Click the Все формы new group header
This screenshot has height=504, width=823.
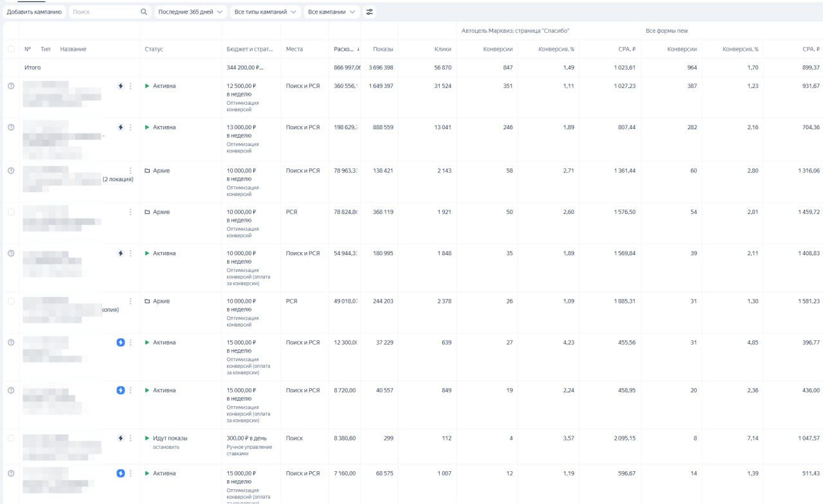pos(667,30)
